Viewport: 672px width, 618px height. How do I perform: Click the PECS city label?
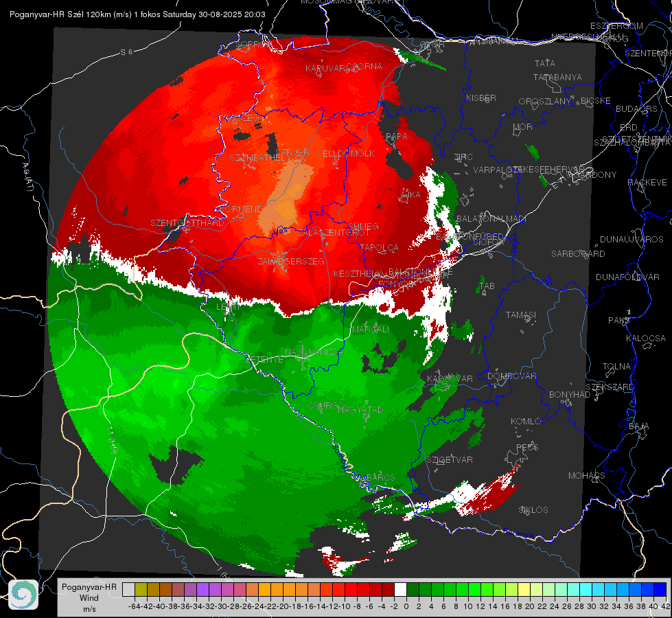[527, 447]
